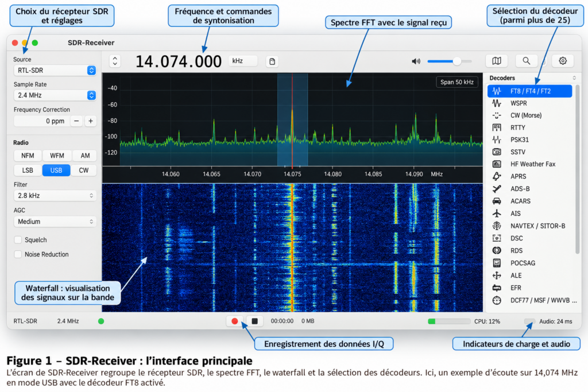
Task: Choose the ALE decoder icon
Action: (x=497, y=275)
